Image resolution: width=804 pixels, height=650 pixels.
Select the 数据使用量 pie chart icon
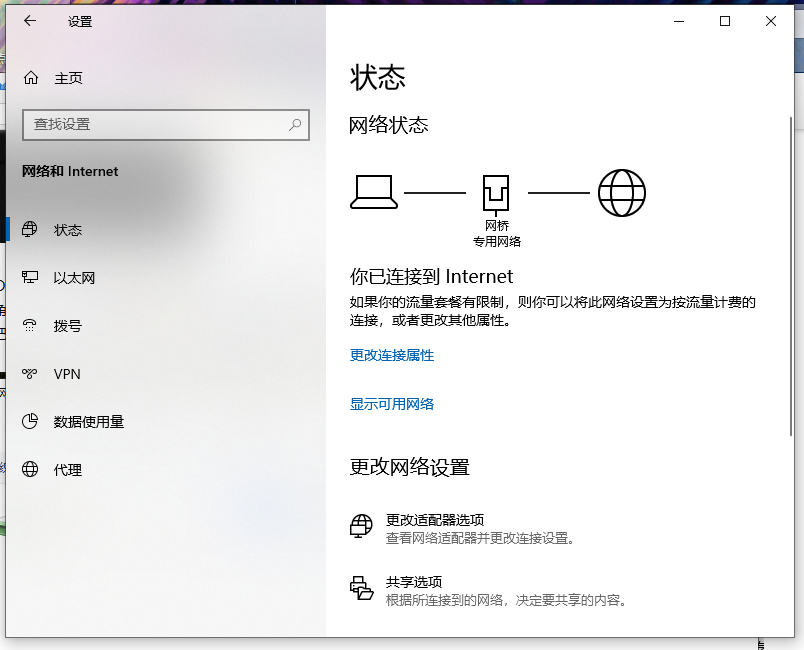coord(30,421)
